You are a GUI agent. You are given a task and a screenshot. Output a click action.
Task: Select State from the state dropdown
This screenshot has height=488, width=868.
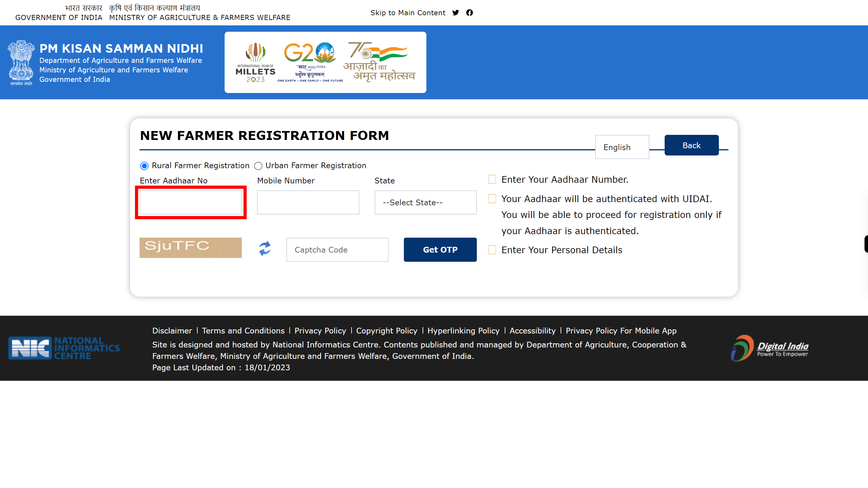tap(425, 202)
